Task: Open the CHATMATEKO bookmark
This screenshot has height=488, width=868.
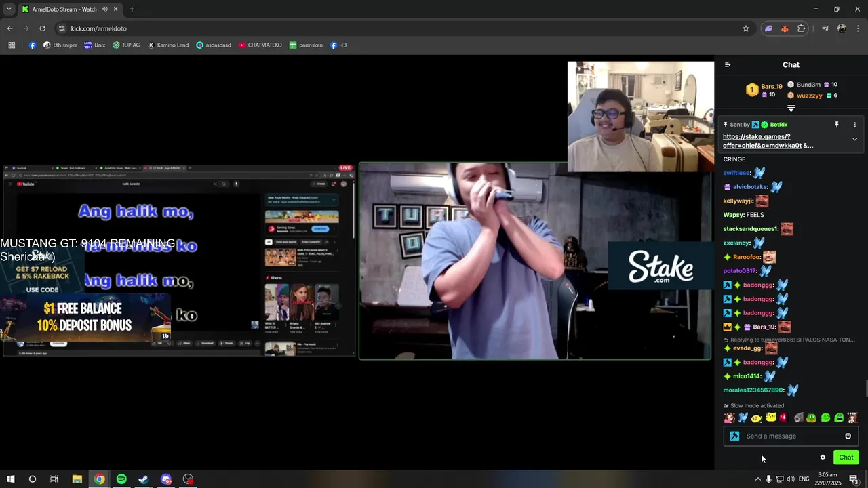Action: coord(260,45)
